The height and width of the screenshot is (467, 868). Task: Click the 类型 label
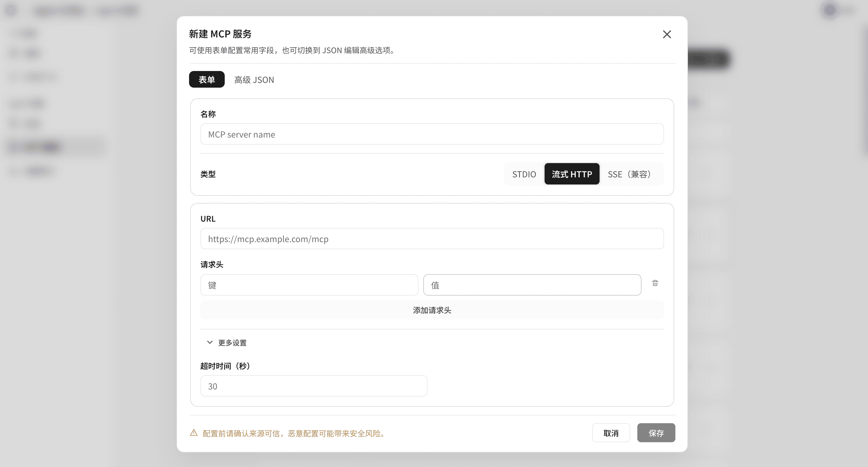click(208, 174)
